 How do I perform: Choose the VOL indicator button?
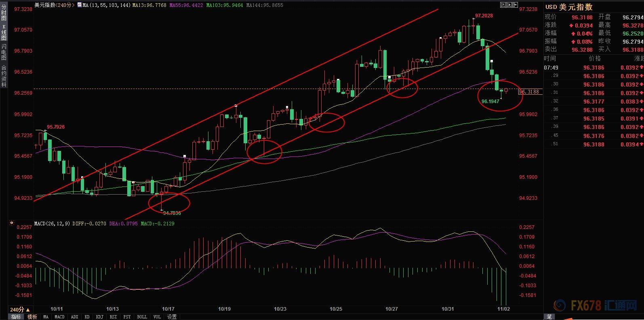click(157, 317)
